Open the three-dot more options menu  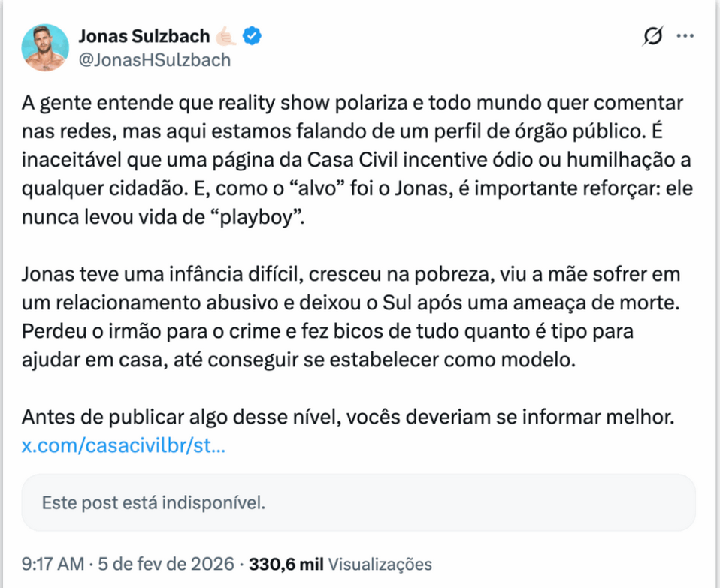tap(685, 36)
